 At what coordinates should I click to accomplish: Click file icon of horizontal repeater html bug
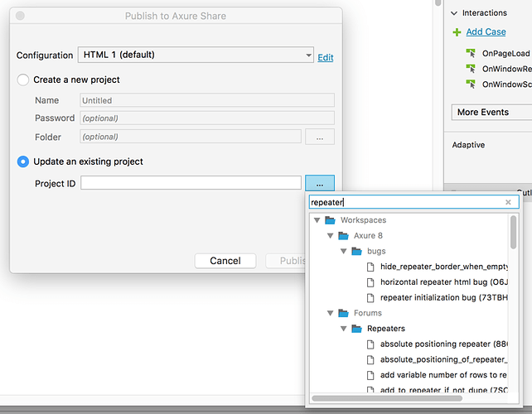[x=370, y=282]
